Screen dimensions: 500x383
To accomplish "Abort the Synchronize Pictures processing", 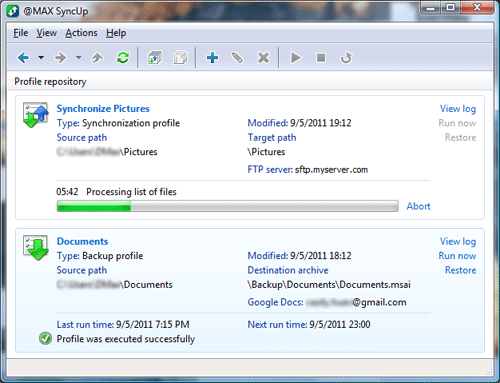I will (x=418, y=206).
